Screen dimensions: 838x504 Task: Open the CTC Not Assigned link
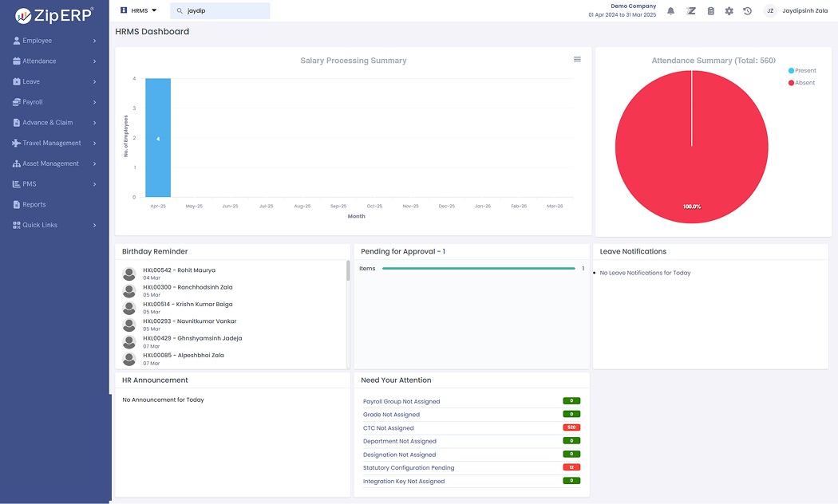click(x=389, y=428)
